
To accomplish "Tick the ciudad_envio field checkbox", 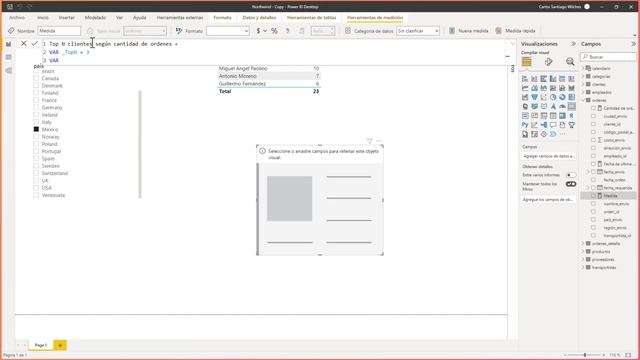I will [x=593, y=116].
